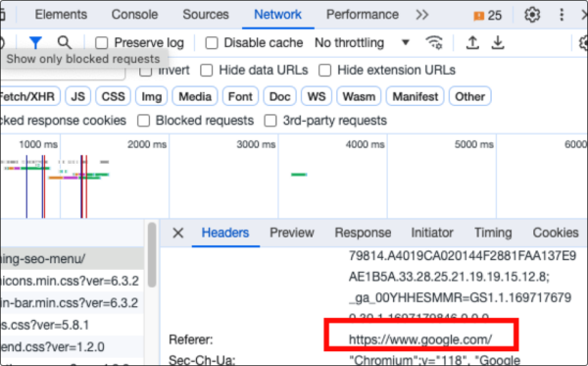
Task: Select the icons.min.css?ver=6.3.2 request
Action: 72,281
